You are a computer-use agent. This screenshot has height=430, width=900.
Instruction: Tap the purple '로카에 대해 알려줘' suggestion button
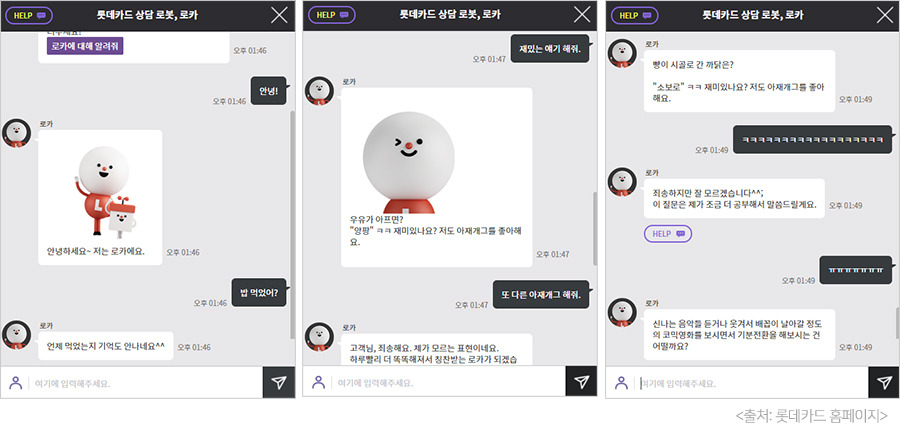(x=85, y=46)
